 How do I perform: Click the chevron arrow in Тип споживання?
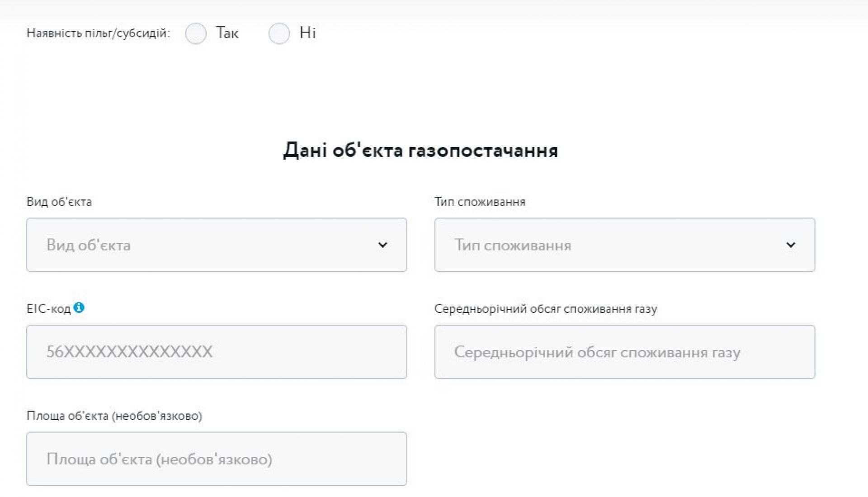coord(791,245)
